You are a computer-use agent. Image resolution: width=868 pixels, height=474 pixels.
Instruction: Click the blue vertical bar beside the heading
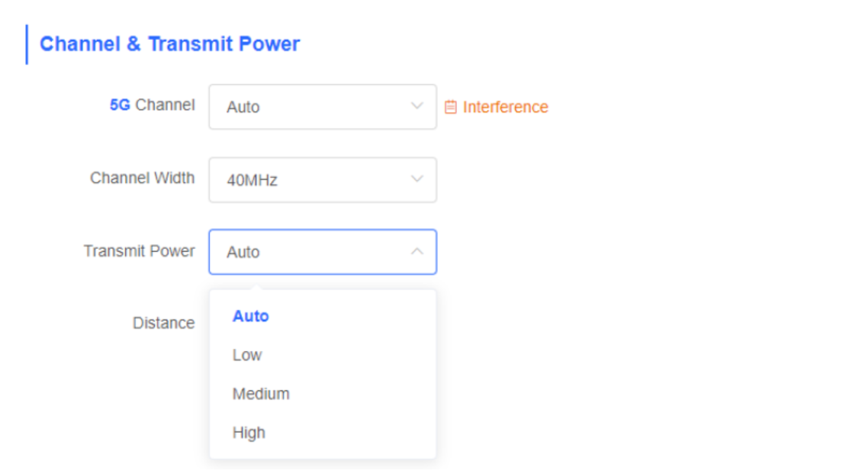point(27,44)
